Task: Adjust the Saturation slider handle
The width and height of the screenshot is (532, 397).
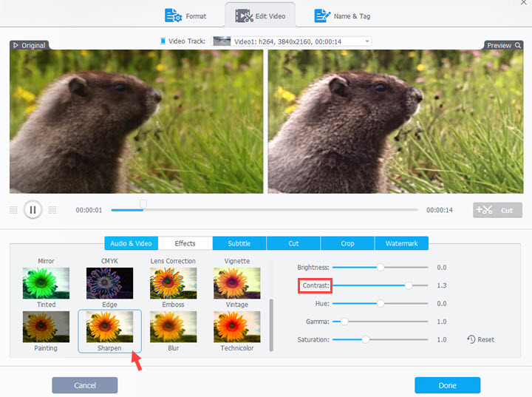Action: [366, 339]
